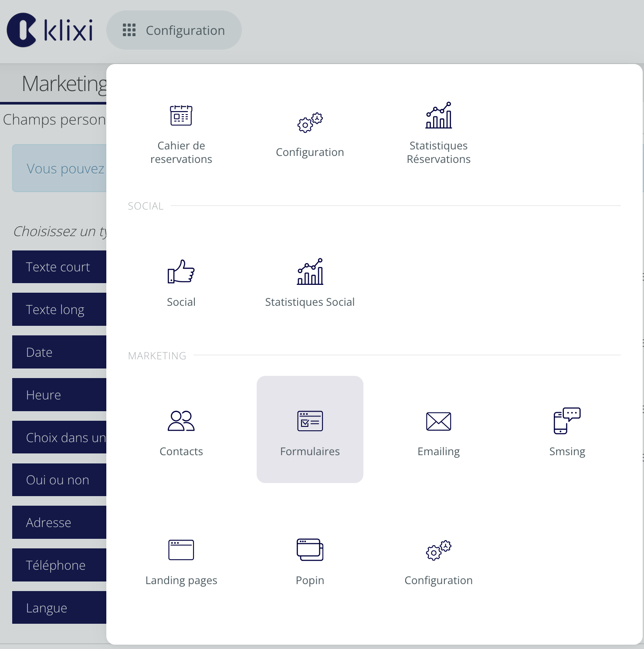Click the Statistiques Social label
Image resolution: width=644 pixels, height=649 pixels.
coord(310,302)
